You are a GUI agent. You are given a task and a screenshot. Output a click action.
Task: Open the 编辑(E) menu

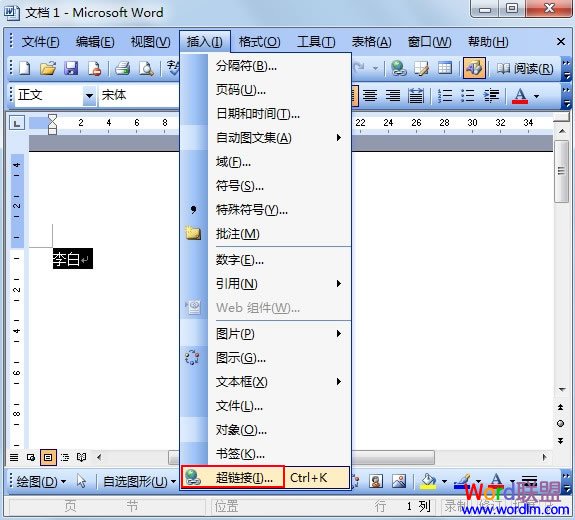(95, 42)
